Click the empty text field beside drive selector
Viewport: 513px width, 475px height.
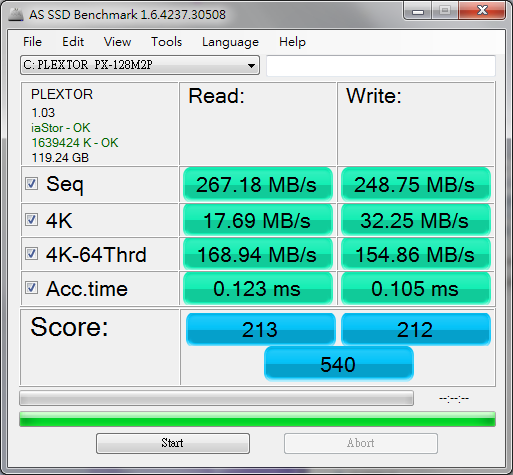[381, 66]
